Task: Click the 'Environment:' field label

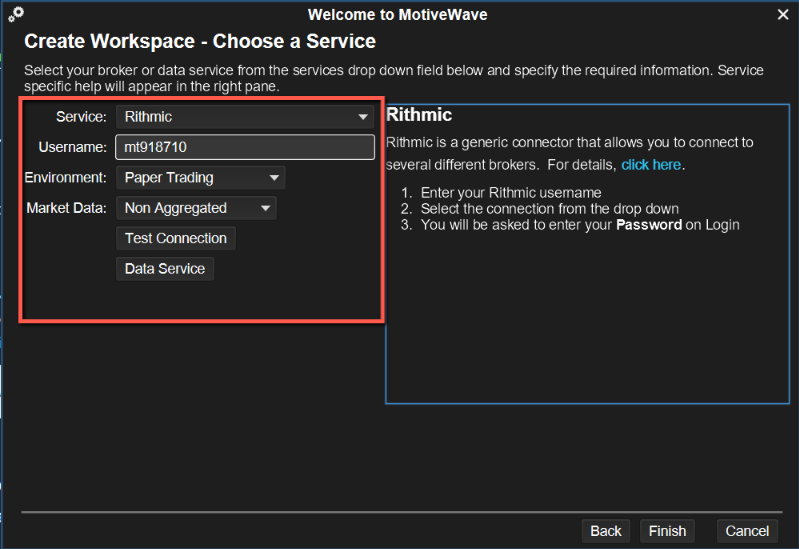Action: (65, 177)
